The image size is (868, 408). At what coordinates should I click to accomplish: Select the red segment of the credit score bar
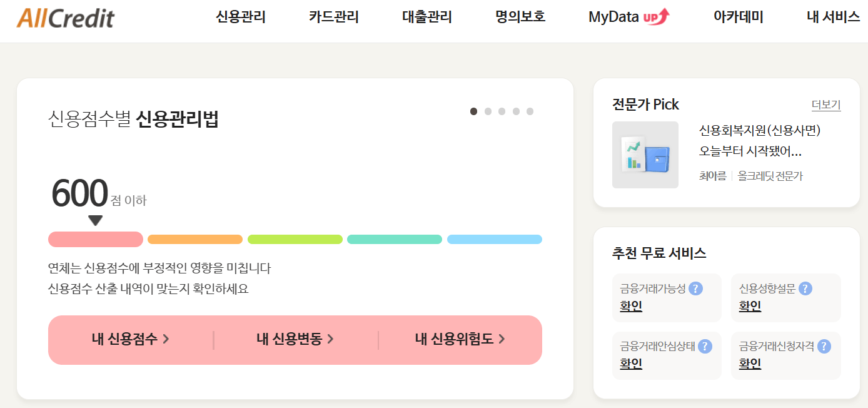95,239
